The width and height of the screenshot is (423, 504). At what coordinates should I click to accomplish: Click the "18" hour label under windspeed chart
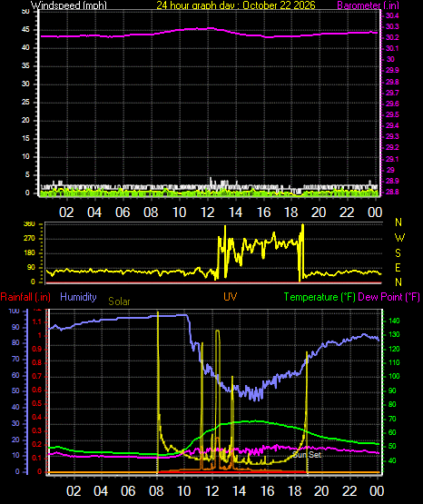coord(291,212)
